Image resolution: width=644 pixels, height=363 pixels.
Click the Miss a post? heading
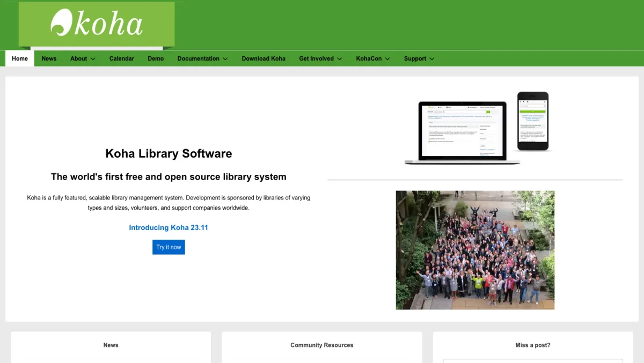pyautogui.click(x=533, y=345)
